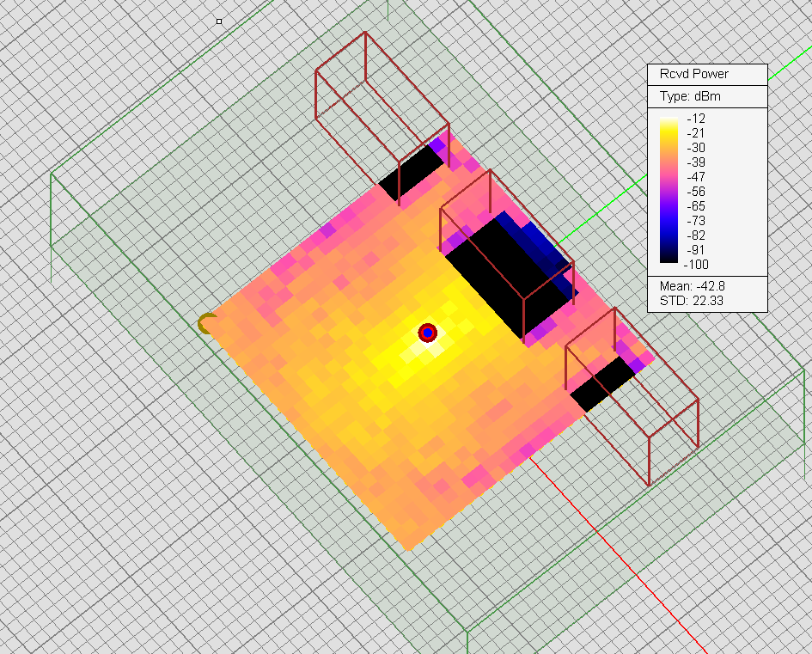
Task: Click the Mean: -42.8 statistic
Action: coord(689,285)
